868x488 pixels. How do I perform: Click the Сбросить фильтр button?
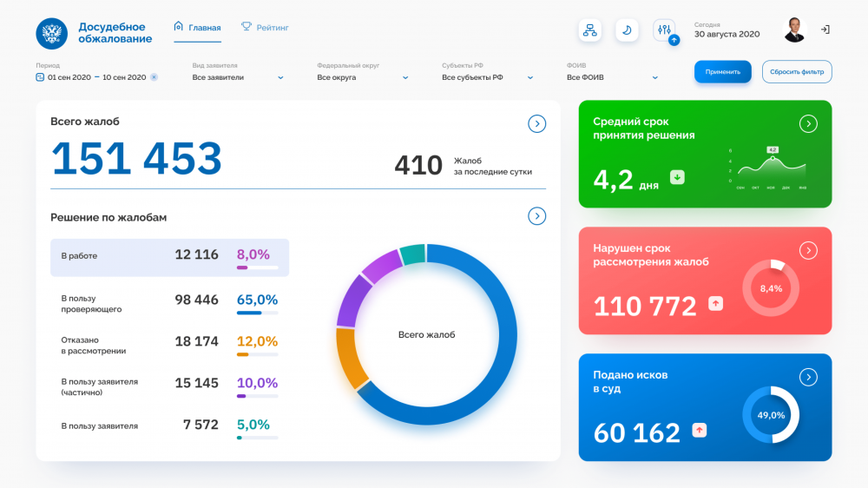(x=797, y=72)
